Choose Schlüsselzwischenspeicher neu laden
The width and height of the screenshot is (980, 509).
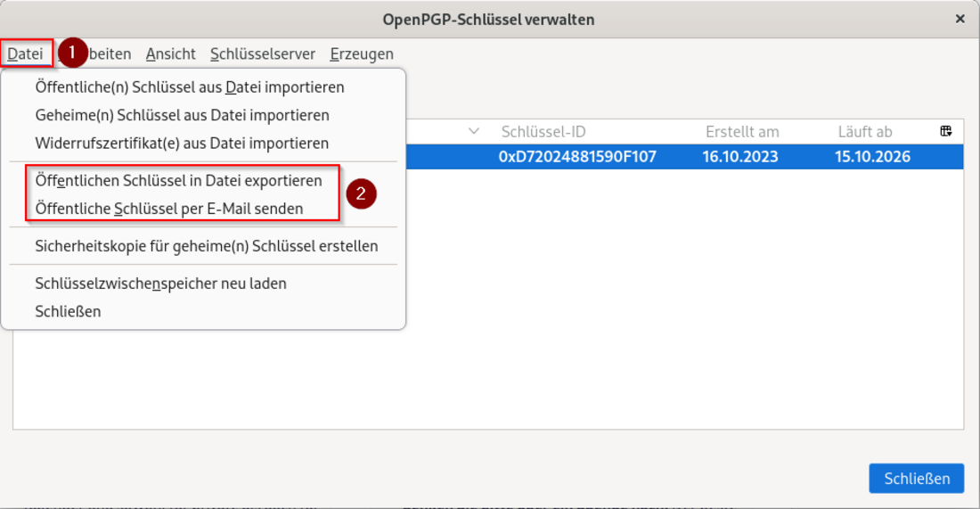[203, 283]
